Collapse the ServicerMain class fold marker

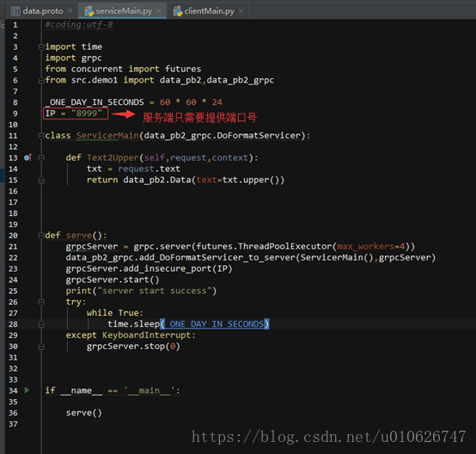(x=41, y=136)
